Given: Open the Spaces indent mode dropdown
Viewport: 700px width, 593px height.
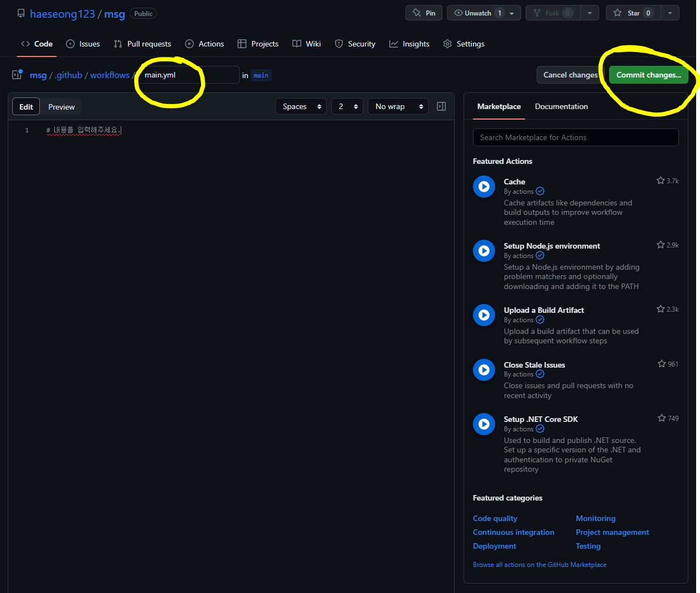Looking at the screenshot, I should (x=301, y=106).
